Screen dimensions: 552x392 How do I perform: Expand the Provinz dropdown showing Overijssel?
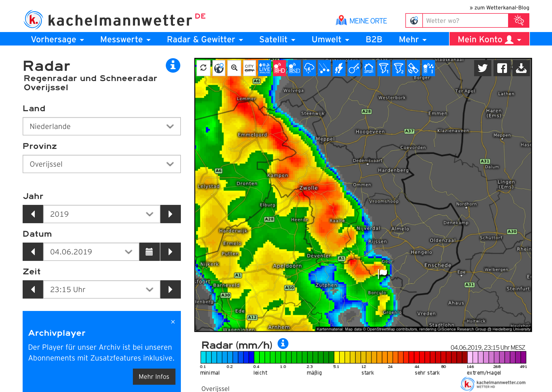[x=102, y=164]
